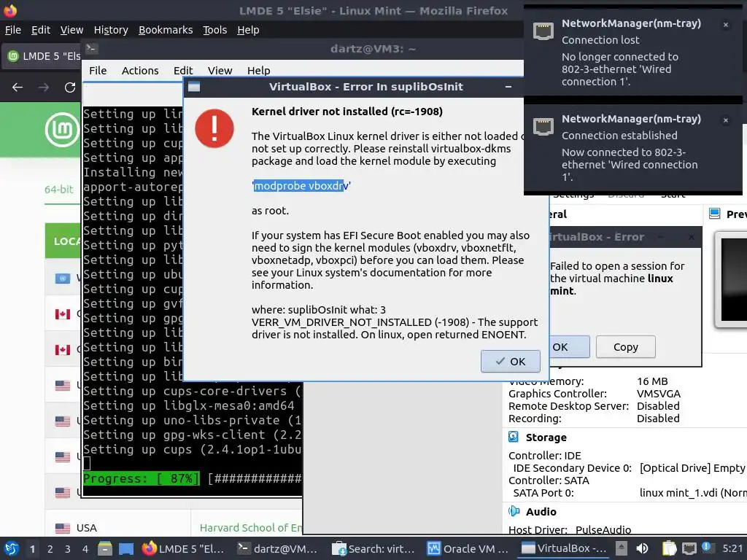Image resolution: width=747 pixels, height=560 pixels.
Task: Switch to the dartz@VM terminal taskbar entry
Action: pos(278,549)
